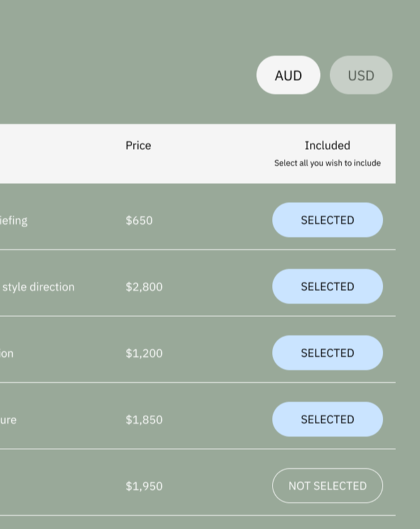Click the topmost SELECTED pill
420x529 pixels.
pos(327,220)
